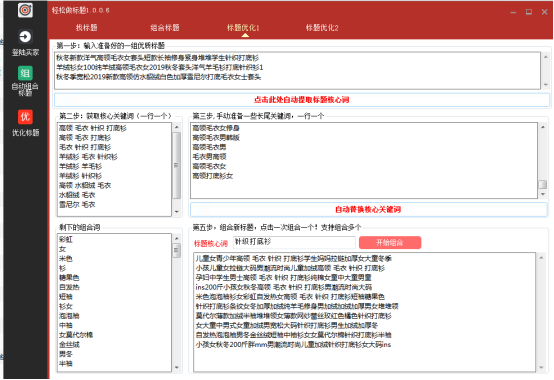Click inside the step-three long-tail keywords box
This screenshot has height=380, width=554.
[364, 160]
